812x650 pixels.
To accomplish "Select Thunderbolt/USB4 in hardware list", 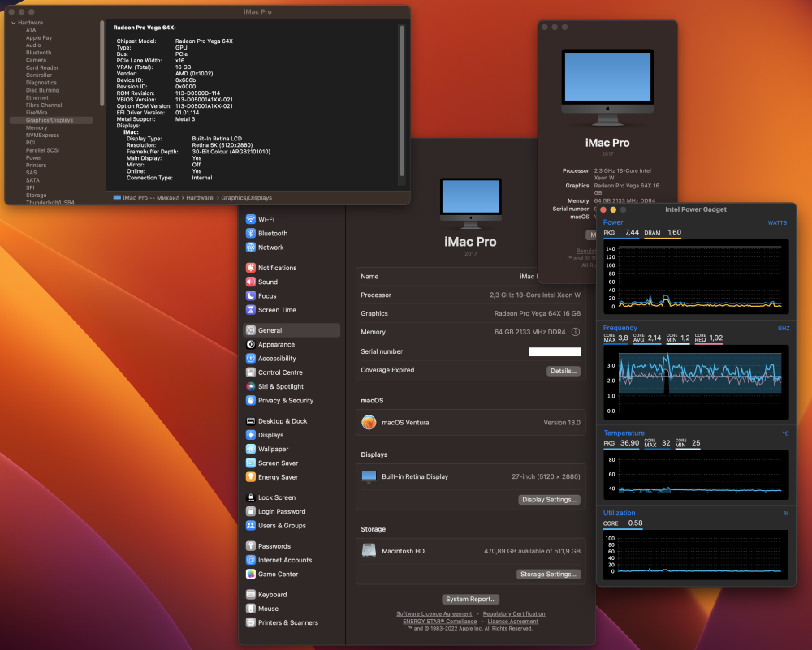I will click(50, 202).
